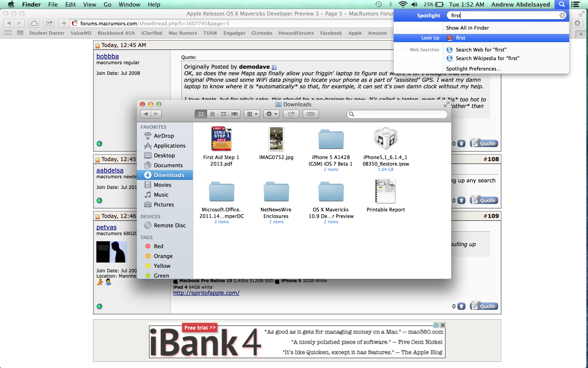Open Mac Rumors bookmark in Safari
Screen dimensions: 588x368
click(x=183, y=33)
